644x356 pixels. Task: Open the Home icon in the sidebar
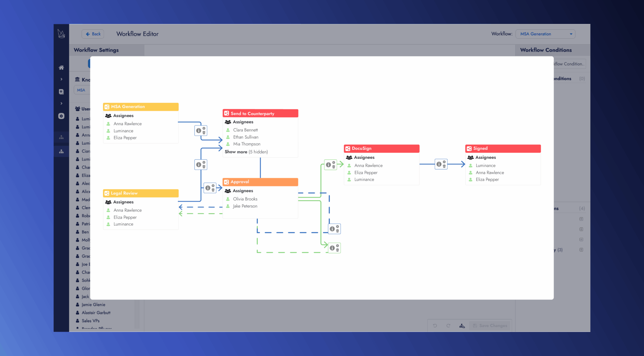(61, 67)
